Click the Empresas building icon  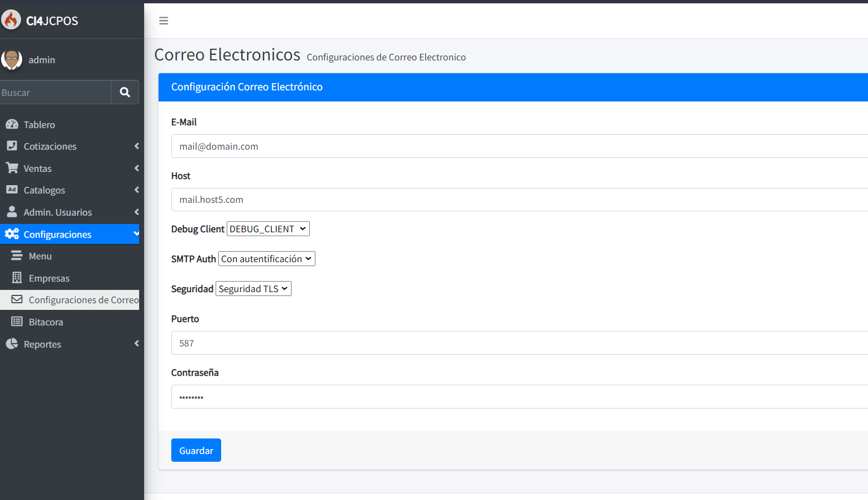pos(17,278)
